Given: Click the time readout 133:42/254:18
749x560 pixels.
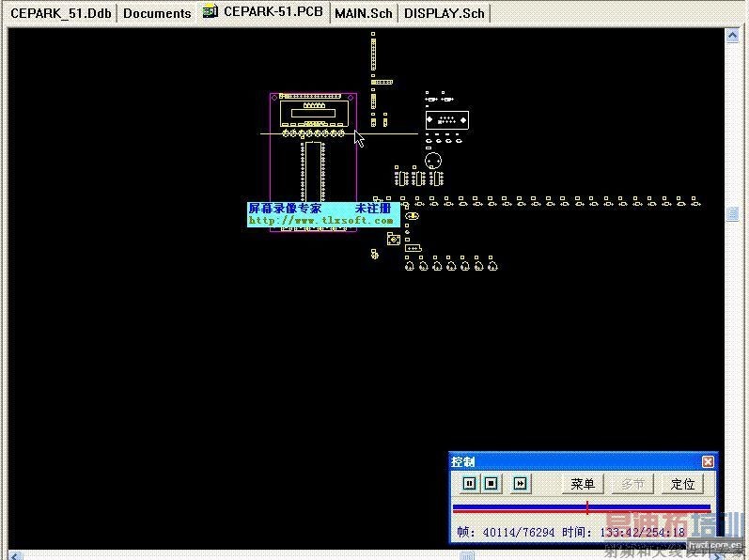Looking at the screenshot, I should pyautogui.click(x=642, y=532).
